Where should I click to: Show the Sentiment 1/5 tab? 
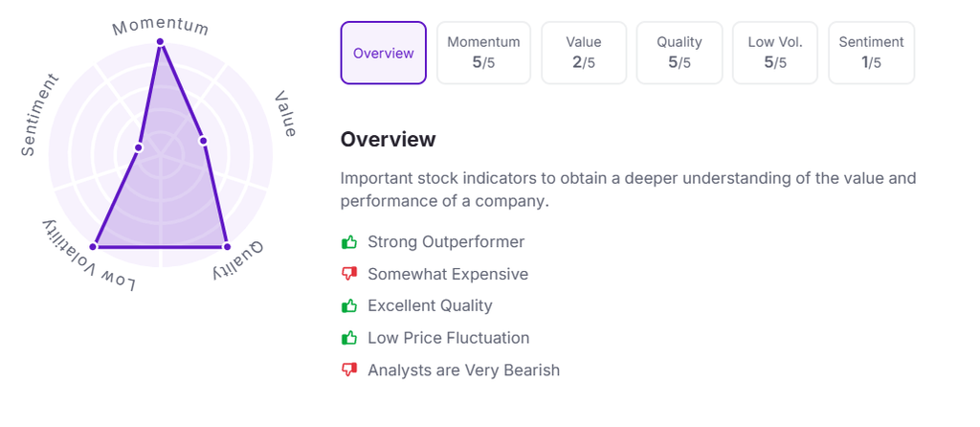(x=871, y=53)
